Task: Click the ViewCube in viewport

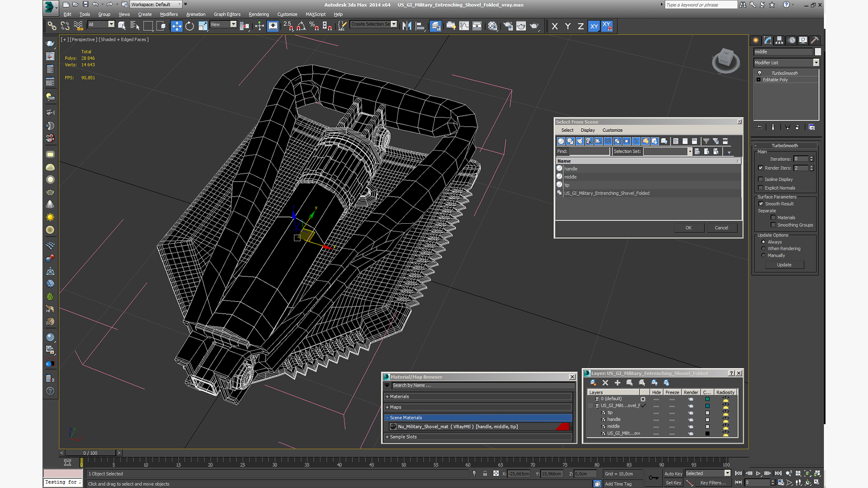Action: (x=726, y=60)
